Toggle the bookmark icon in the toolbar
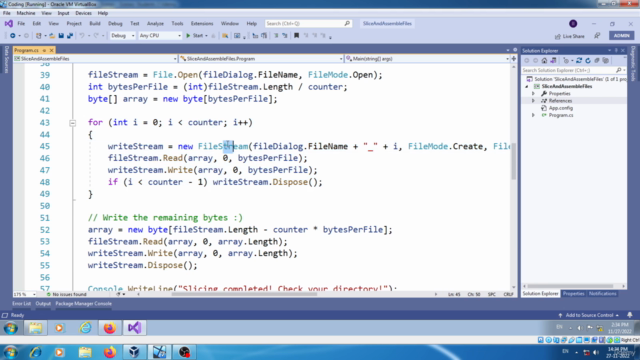The image size is (640, 360). pos(297,36)
